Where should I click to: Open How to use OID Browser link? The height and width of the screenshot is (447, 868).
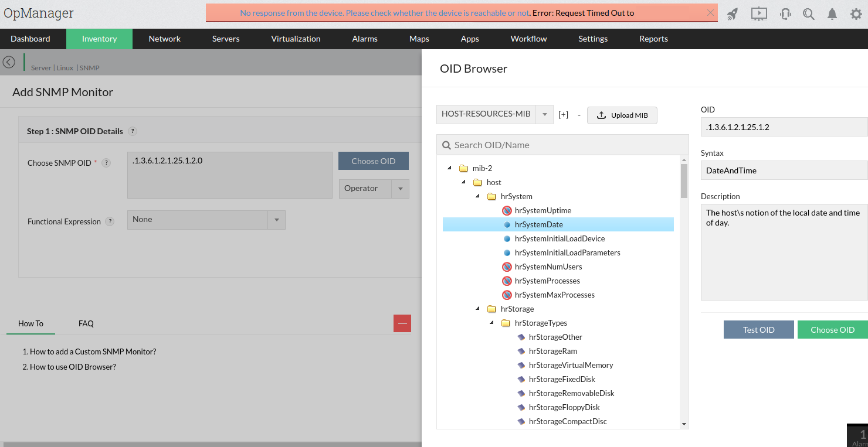coord(73,367)
